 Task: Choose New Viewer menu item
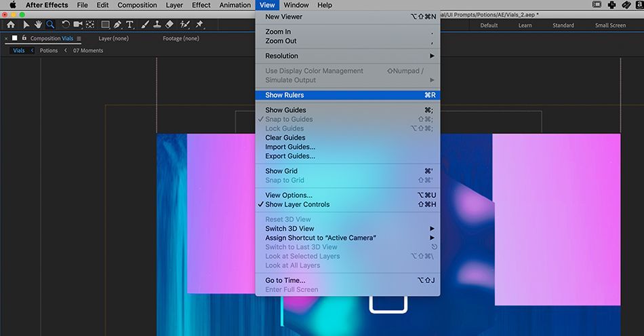pyautogui.click(x=348, y=17)
